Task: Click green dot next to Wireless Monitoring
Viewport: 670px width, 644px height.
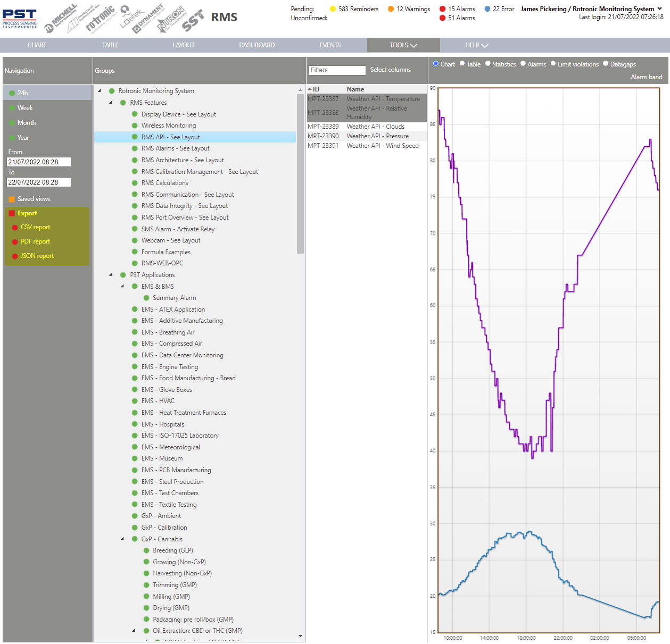Action: coord(135,126)
